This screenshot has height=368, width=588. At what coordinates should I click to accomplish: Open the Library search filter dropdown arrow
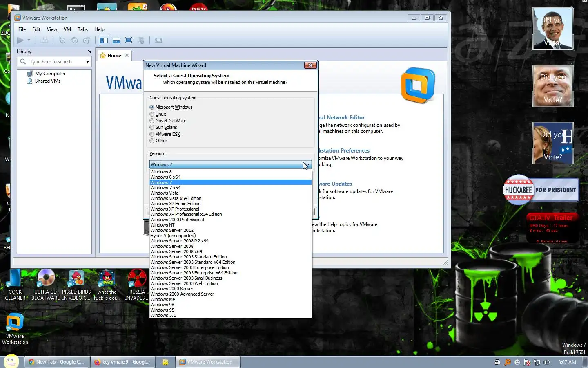87,62
